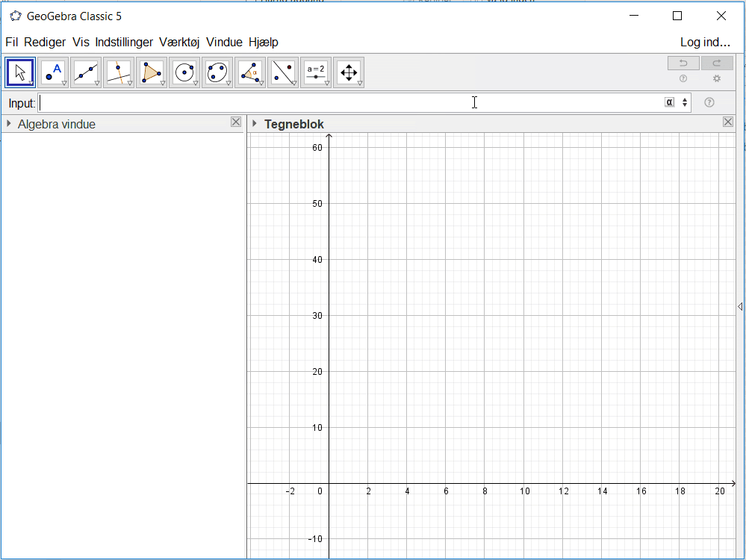Maximize the GeoGebra window
This screenshot has height=560, width=746.
click(x=677, y=16)
